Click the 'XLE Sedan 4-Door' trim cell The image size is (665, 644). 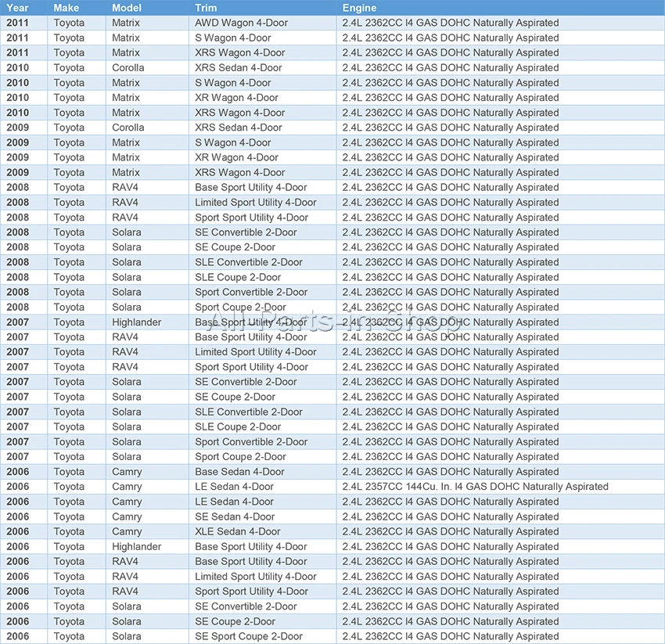click(238, 531)
